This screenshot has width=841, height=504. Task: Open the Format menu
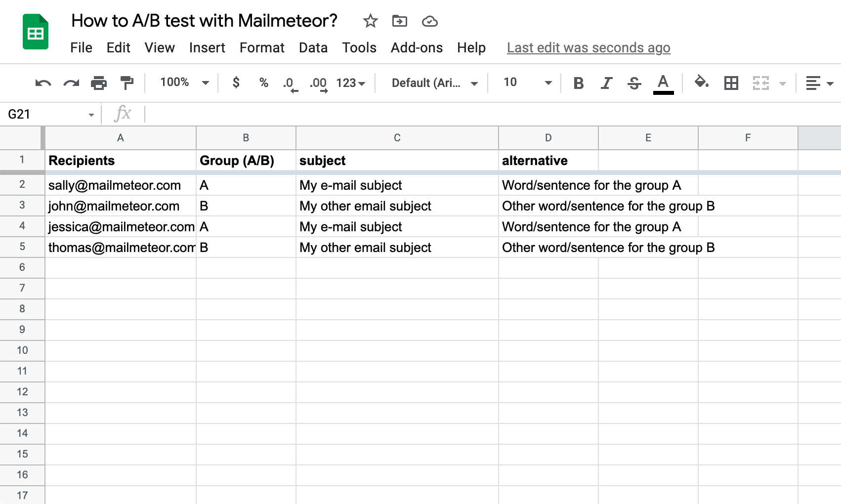(262, 47)
